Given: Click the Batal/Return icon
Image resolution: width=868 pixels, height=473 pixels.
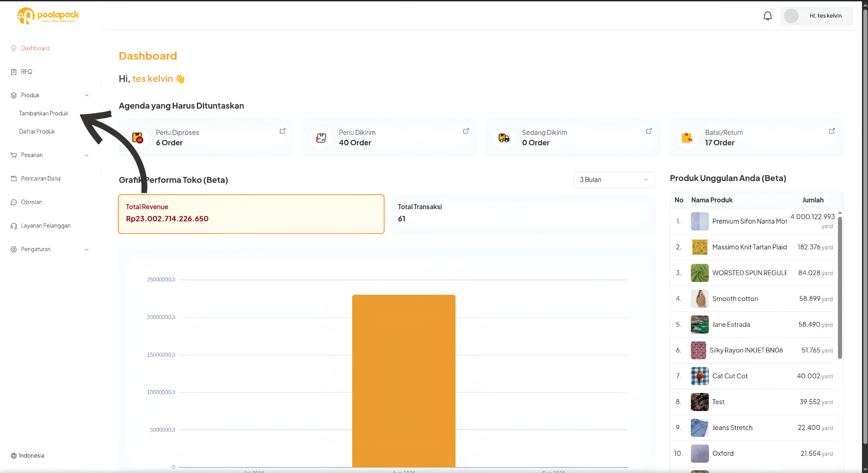Looking at the screenshot, I should (x=687, y=138).
